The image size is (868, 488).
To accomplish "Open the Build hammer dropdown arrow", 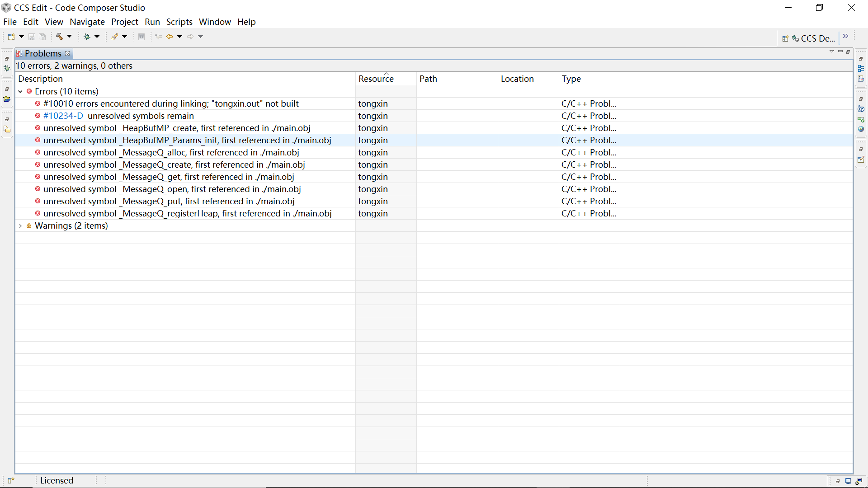I will 70,37.
